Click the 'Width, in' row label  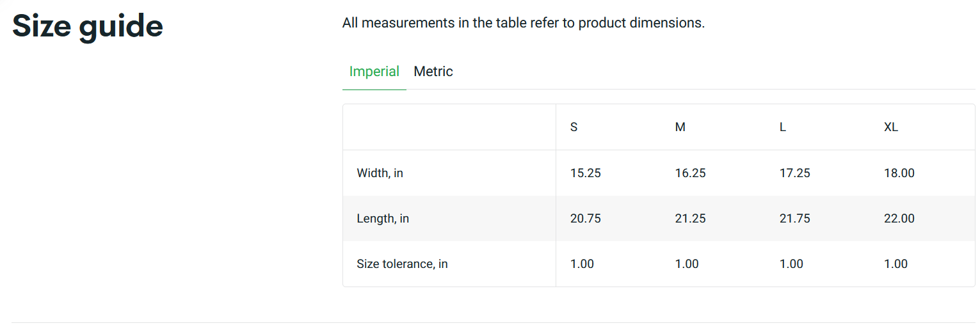tap(380, 173)
